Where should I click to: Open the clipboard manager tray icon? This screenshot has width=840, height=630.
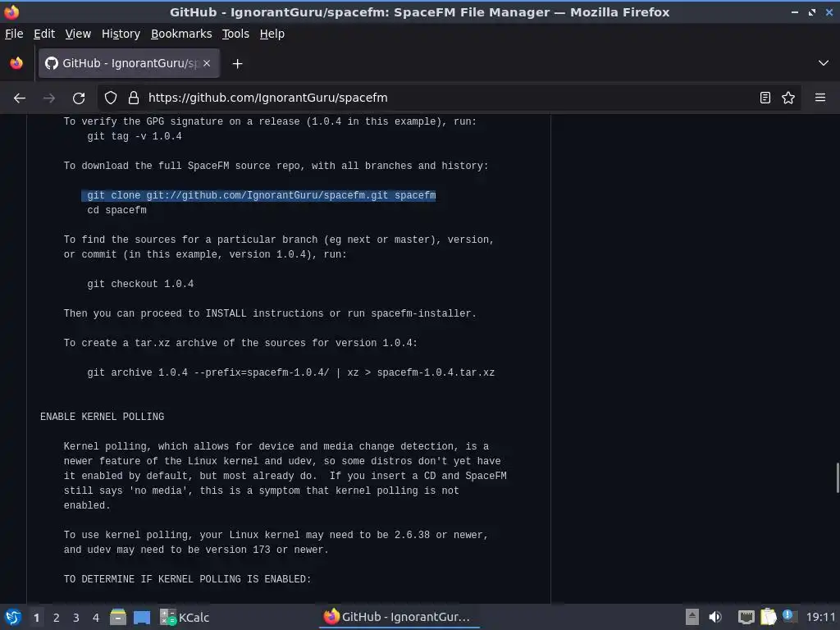coord(768,617)
